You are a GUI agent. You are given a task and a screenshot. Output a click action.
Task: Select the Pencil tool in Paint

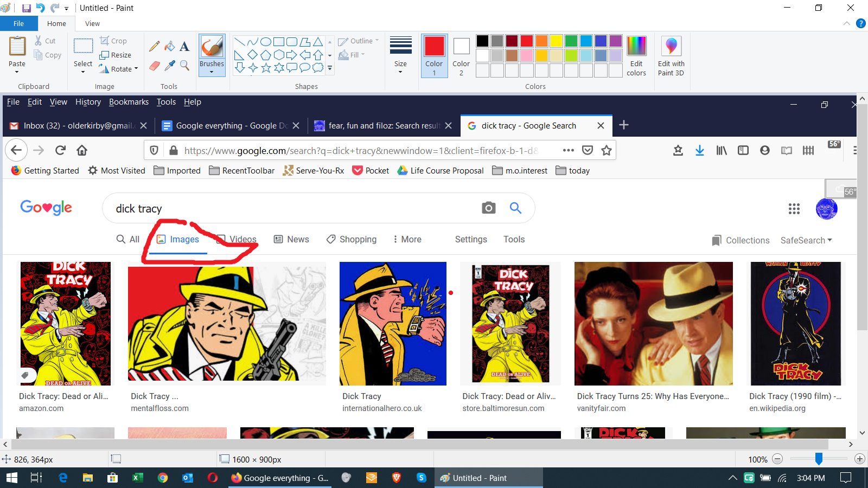click(155, 46)
